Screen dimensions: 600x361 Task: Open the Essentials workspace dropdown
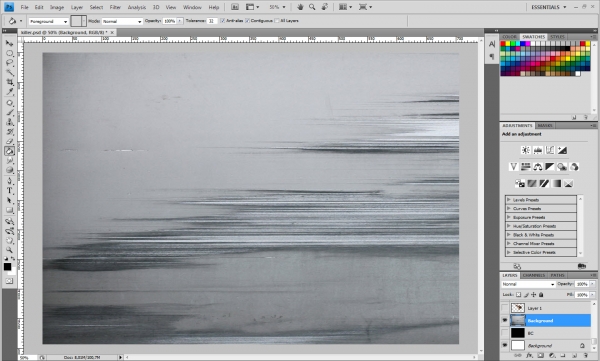(548, 7)
